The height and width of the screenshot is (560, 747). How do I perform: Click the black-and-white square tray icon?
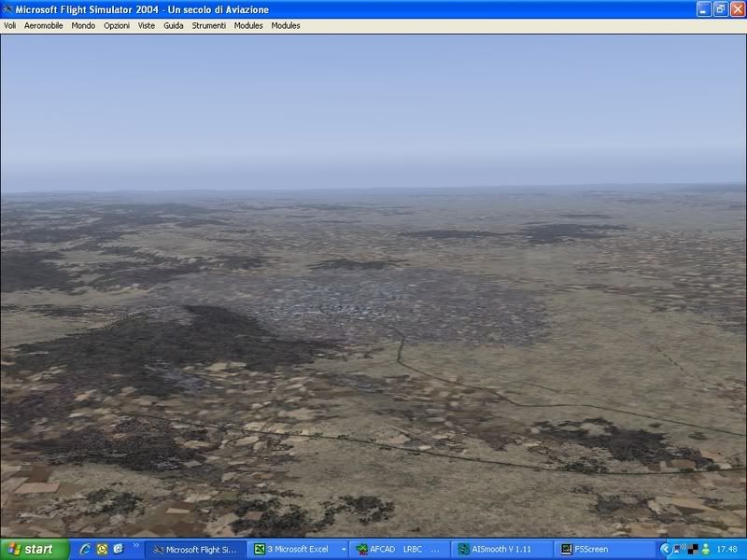coord(693,550)
